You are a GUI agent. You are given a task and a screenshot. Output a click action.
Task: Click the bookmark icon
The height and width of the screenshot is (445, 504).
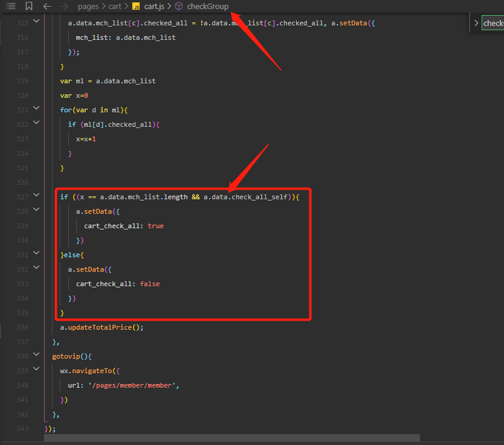29,6
